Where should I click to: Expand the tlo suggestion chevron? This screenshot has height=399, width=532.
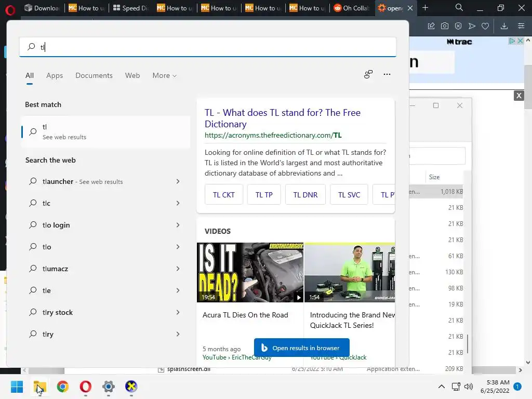tap(178, 247)
